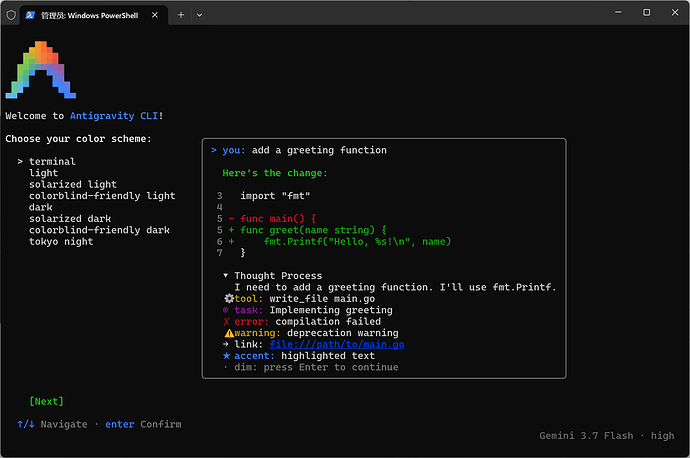Viewport: 690px width, 458px height.
Task: Click the [Next] button
Action: 46,401
